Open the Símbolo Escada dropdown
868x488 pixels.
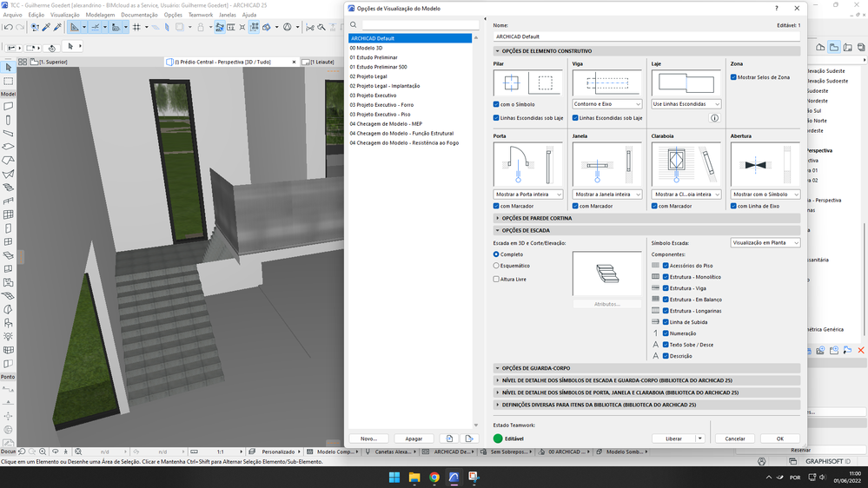765,243
